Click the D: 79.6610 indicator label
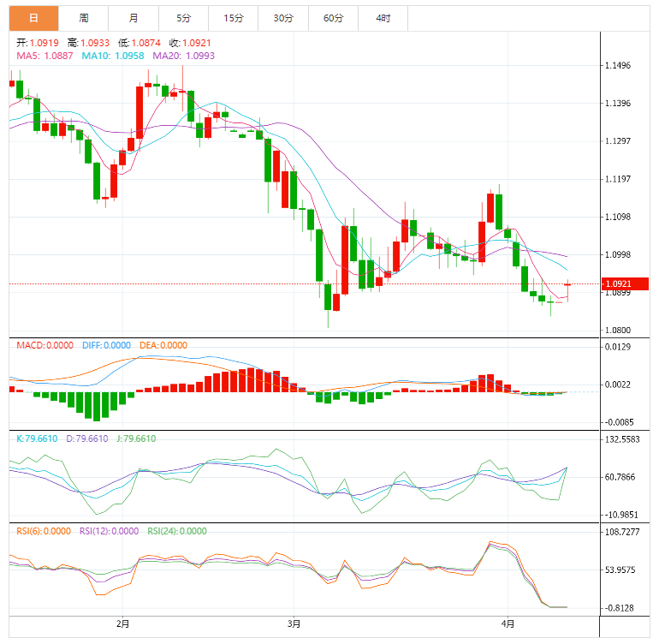 [87, 438]
